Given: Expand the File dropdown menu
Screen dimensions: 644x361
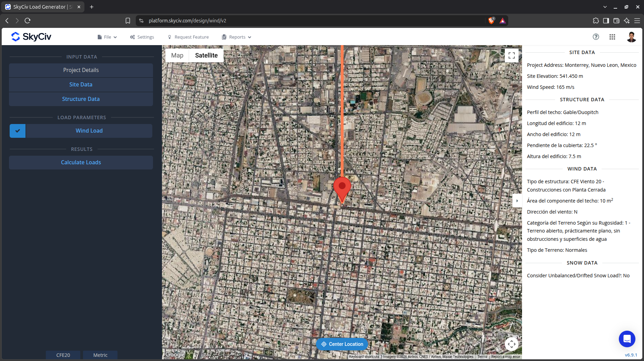Looking at the screenshot, I should 107,37.
